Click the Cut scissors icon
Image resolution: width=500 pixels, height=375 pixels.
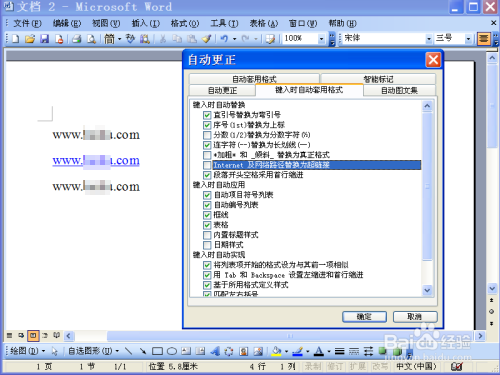coord(163,39)
